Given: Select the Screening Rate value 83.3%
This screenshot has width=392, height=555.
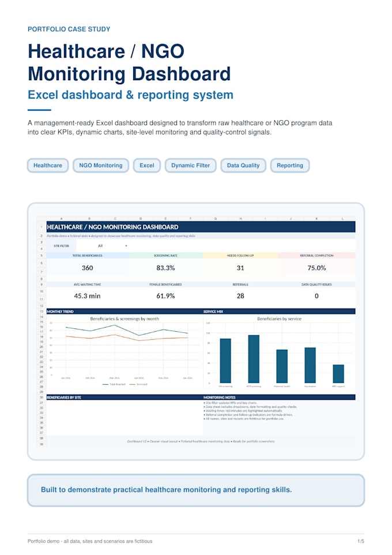Looking at the screenshot, I should pos(165,268).
